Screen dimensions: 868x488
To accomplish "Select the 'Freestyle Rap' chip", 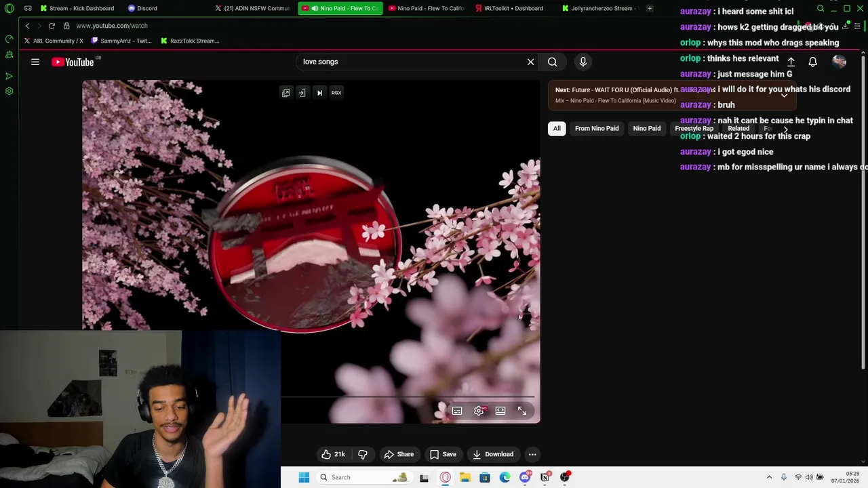I will pyautogui.click(x=694, y=128).
